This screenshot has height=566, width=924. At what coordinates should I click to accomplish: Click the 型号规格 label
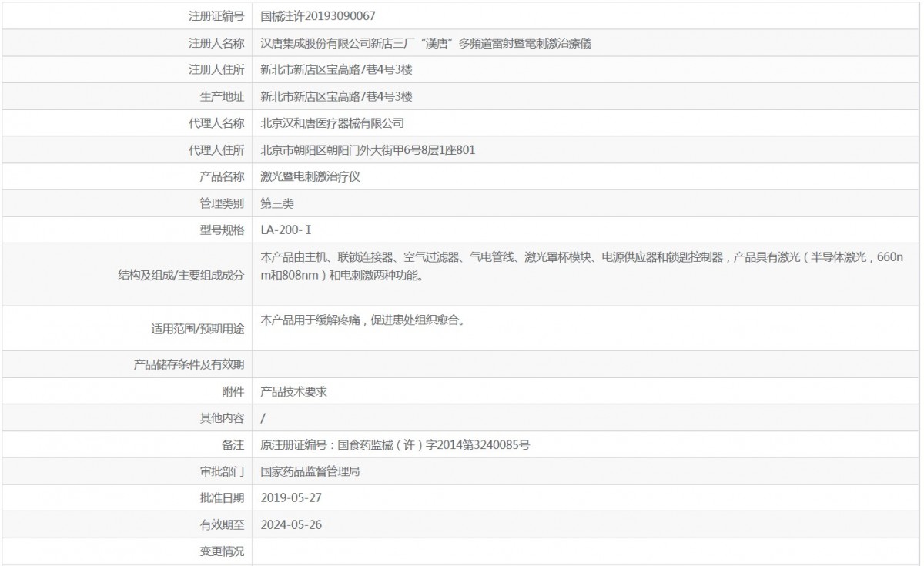pos(222,229)
